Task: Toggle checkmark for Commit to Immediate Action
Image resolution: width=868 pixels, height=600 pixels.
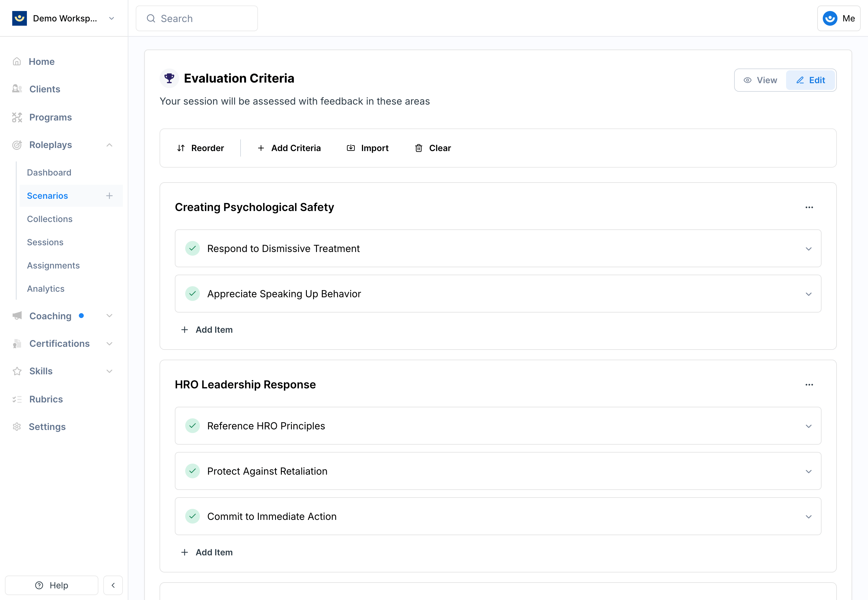Action: (x=192, y=516)
